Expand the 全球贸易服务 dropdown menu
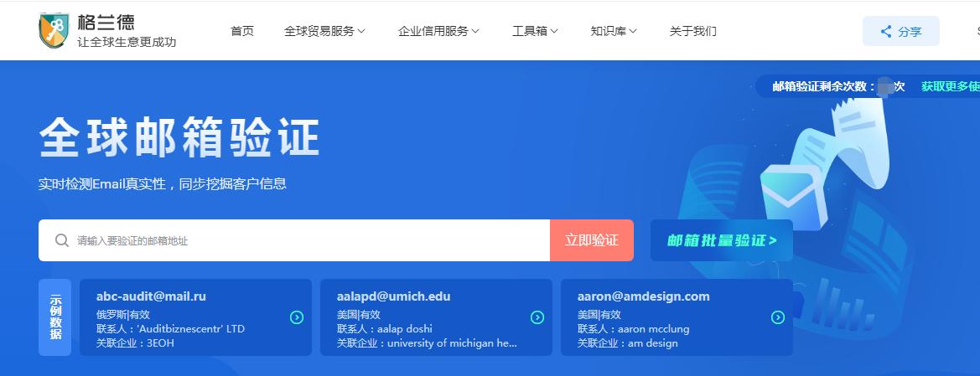This screenshot has width=980, height=376. pos(324,31)
